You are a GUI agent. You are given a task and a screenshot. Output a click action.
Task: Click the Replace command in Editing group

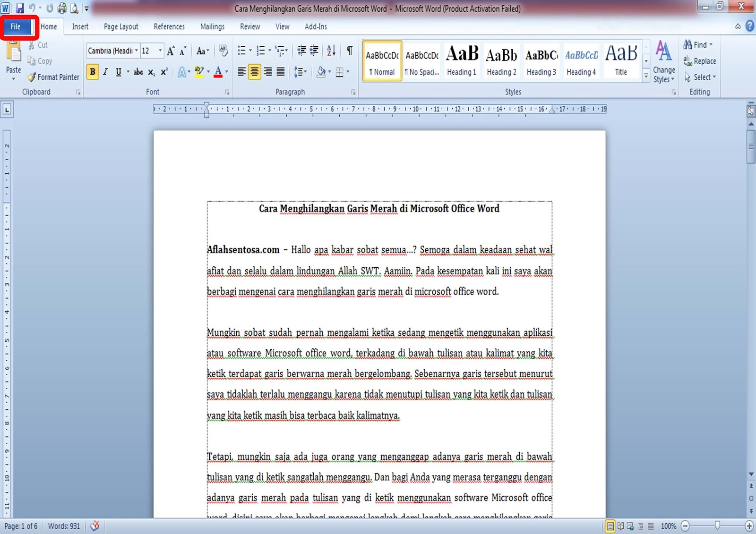[x=700, y=61]
